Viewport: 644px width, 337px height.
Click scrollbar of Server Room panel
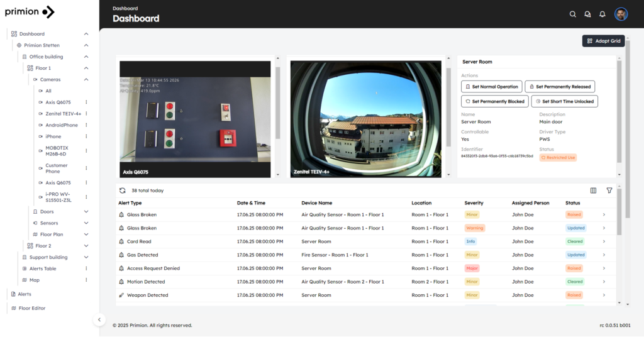[619, 112]
